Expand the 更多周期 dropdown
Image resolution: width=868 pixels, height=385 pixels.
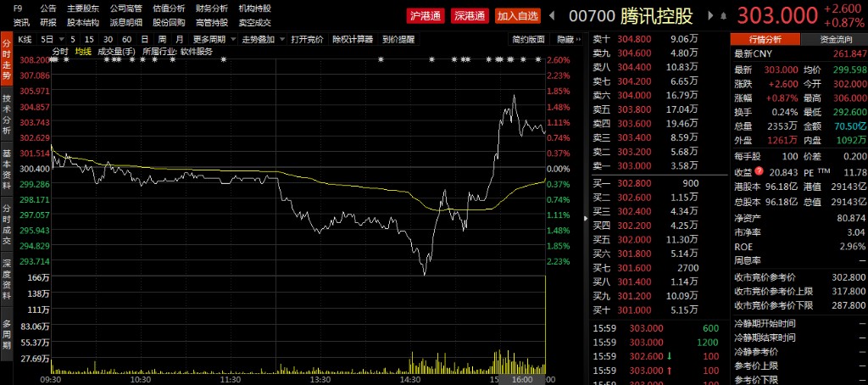232,39
